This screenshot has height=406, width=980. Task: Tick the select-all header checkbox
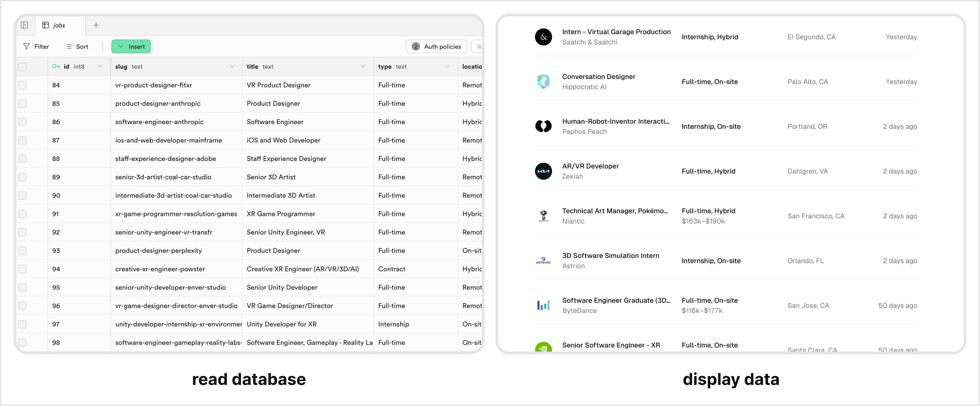(x=22, y=67)
